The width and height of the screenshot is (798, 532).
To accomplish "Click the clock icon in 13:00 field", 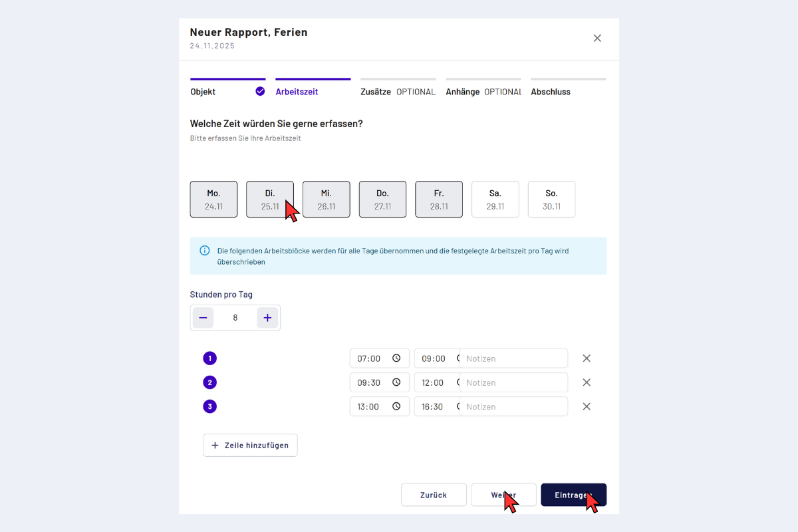I will pyautogui.click(x=396, y=406).
